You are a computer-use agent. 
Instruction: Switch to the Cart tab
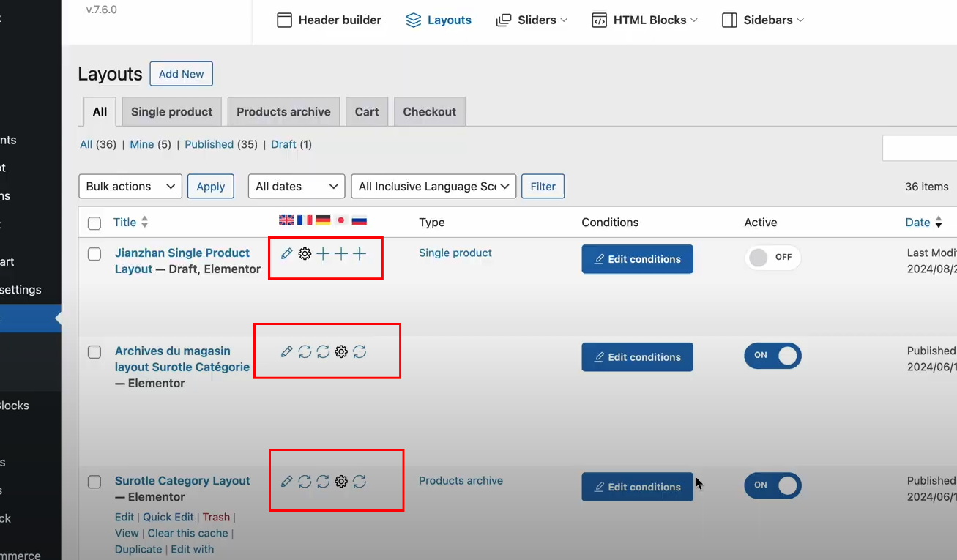click(367, 112)
